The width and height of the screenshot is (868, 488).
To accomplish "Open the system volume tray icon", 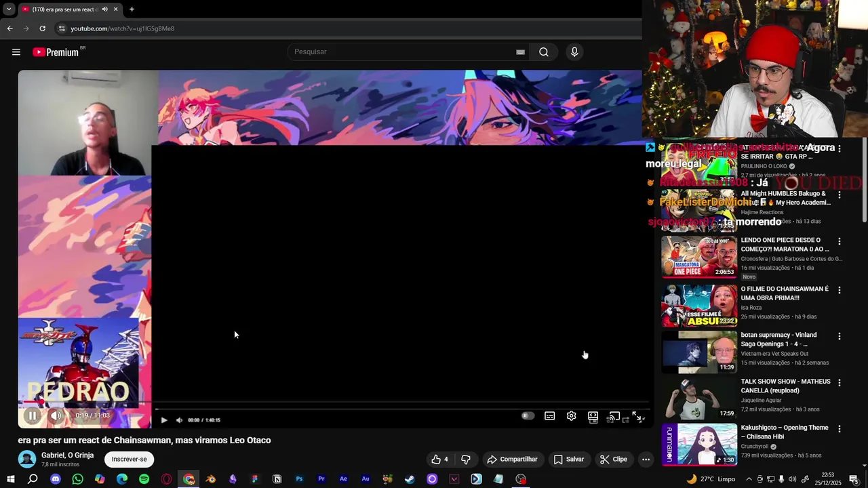I will pyautogui.click(x=792, y=479).
